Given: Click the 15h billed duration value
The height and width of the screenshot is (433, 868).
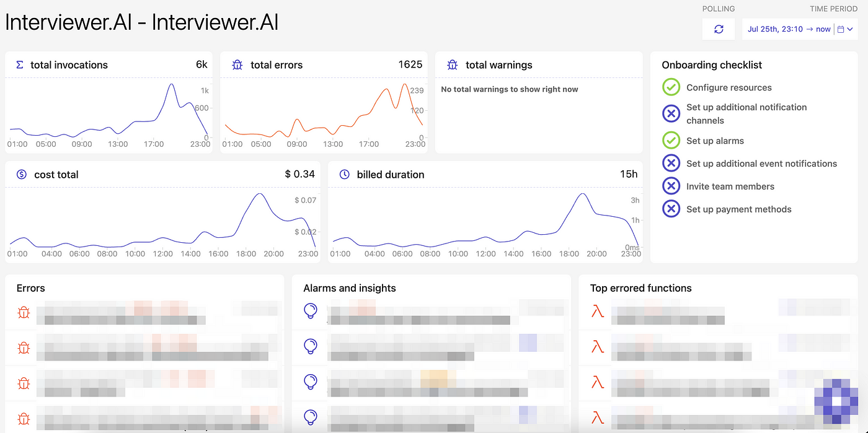Looking at the screenshot, I should click(629, 174).
